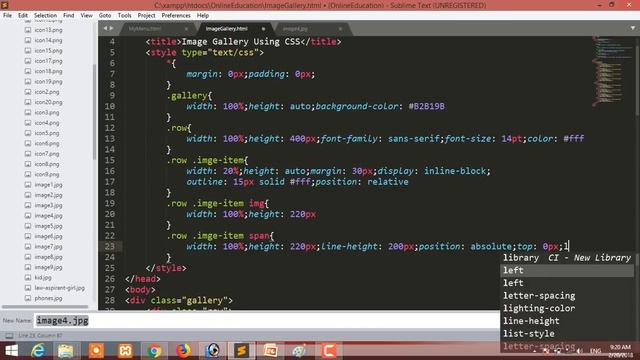
Task: Open the Selection menu
Action: click(x=45, y=15)
